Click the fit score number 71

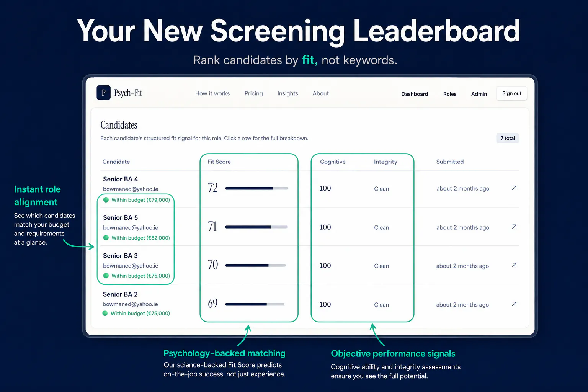[x=212, y=227]
